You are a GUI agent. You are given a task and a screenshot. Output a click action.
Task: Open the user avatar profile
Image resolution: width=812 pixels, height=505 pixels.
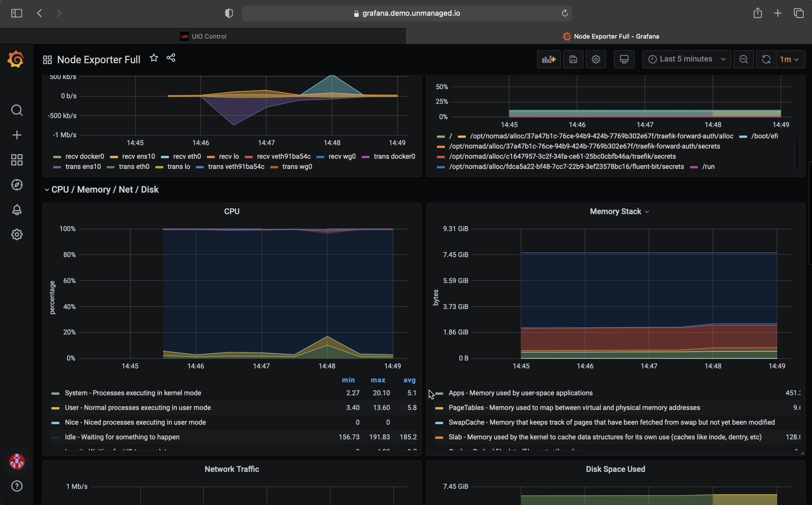click(17, 461)
